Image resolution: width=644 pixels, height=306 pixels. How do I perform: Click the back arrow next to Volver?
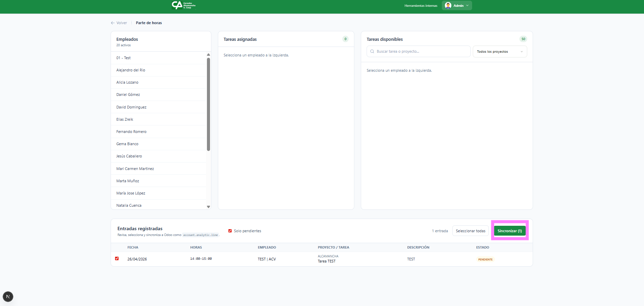pyautogui.click(x=113, y=23)
